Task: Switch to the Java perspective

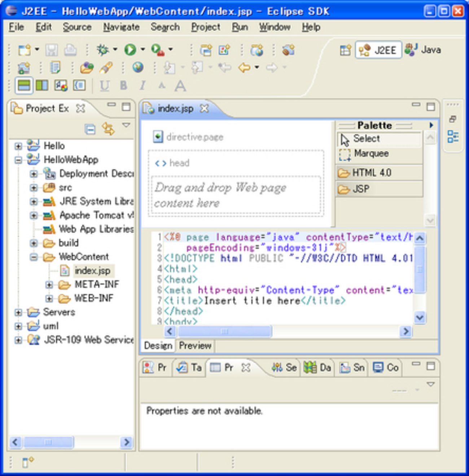Action: (x=423, y=50)
